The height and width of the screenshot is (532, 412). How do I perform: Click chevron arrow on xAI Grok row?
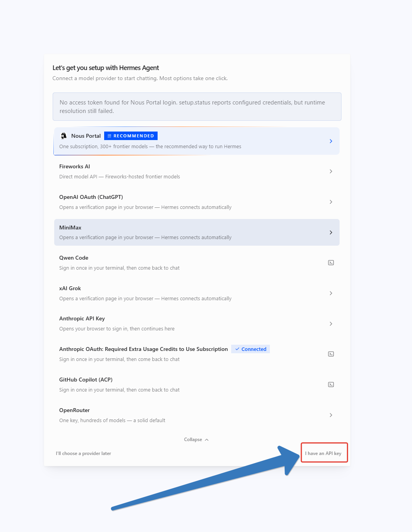(x=331, y=293)
